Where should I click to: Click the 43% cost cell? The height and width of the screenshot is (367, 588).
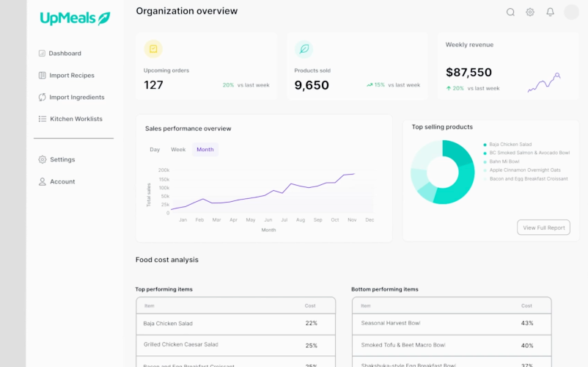click(527, 323)
